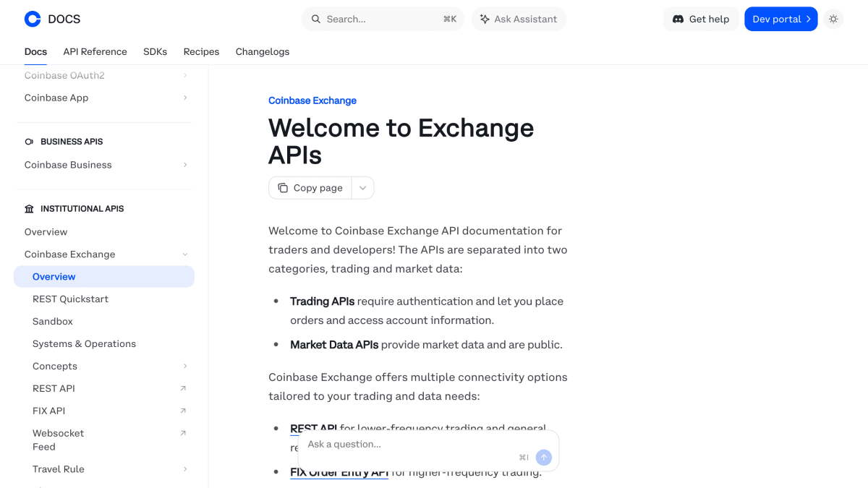Click the Ask Assistant sparkle icon
Image resolution: width=868 pixels, height=488 pixels.
485,19
